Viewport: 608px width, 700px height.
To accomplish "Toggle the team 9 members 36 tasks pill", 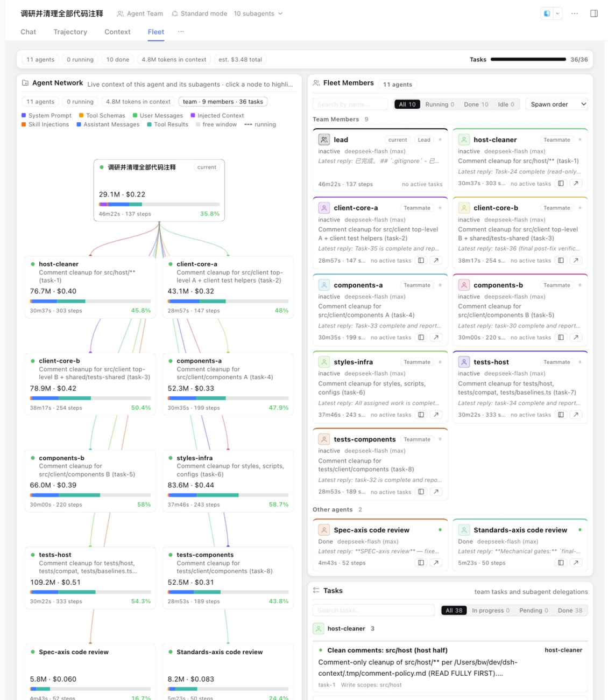I will pyautogui.click(x=223, y=102).
